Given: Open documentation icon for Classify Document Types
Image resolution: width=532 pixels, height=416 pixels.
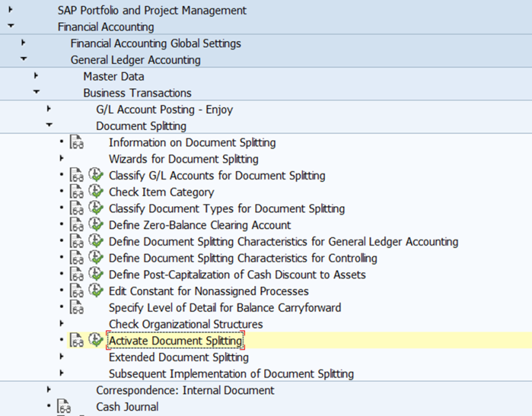Looking at the screenshot, I should [76, 208].
